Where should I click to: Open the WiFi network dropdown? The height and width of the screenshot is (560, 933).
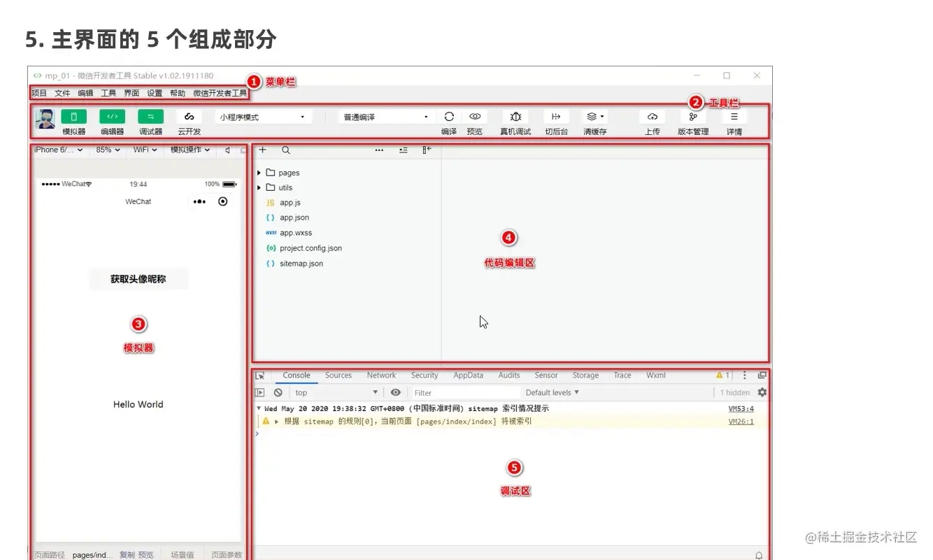pos(146,150)
